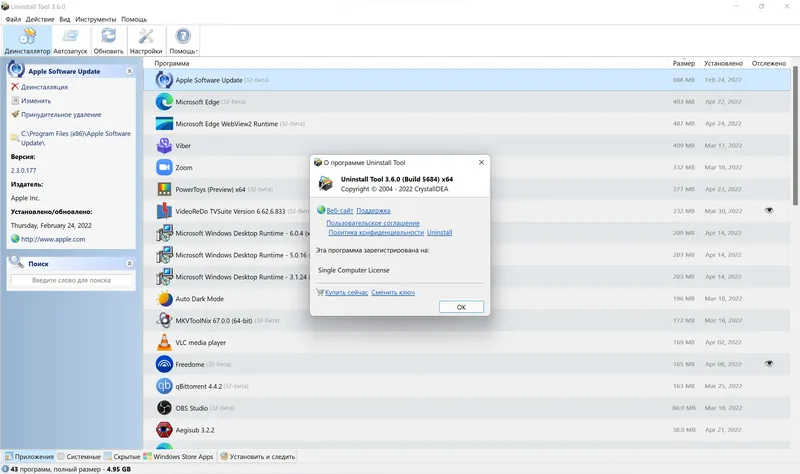800x474 pixels.
Task: Select the Viber program icon
Action: tap(164, 145)
